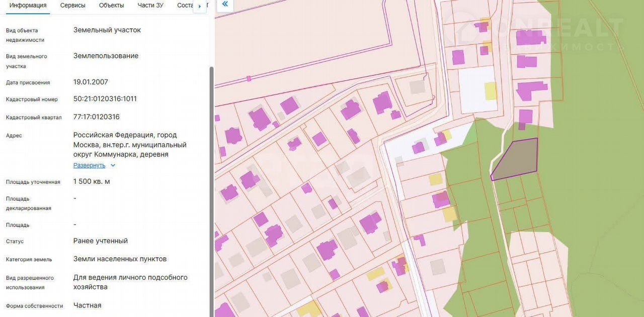
Task: Click the Земли населенных пунктов category value
Action: (x=120, y=259)
